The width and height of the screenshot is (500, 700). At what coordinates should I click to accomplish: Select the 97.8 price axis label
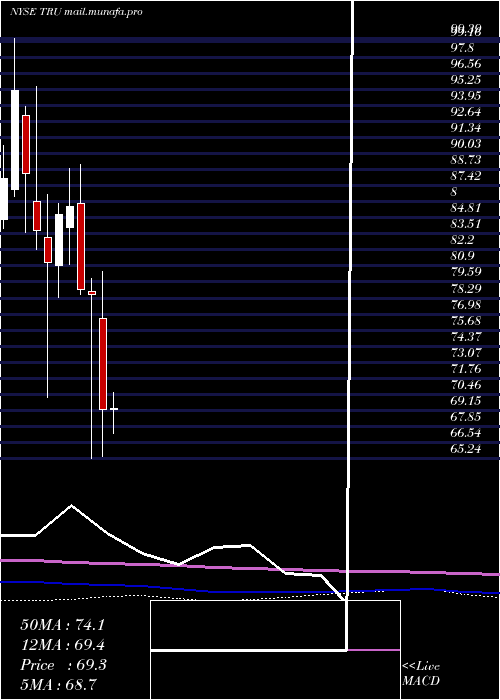pyautogui.click(x=462, y=48)
